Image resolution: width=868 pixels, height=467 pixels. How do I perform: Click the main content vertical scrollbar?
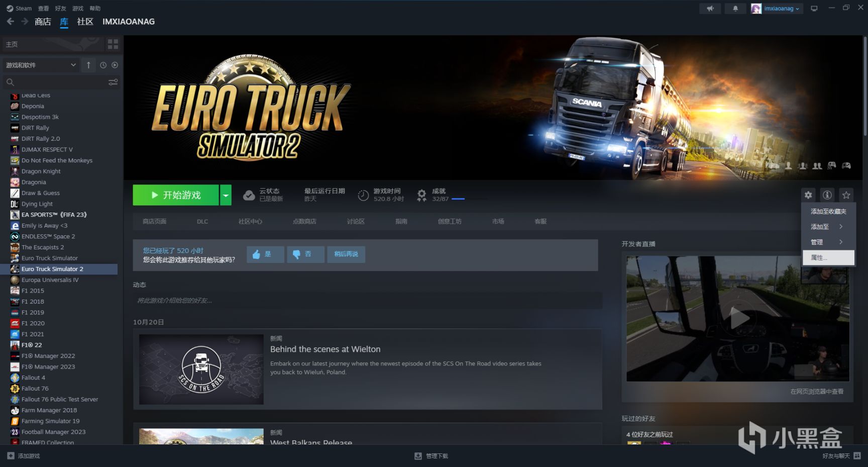864,85
